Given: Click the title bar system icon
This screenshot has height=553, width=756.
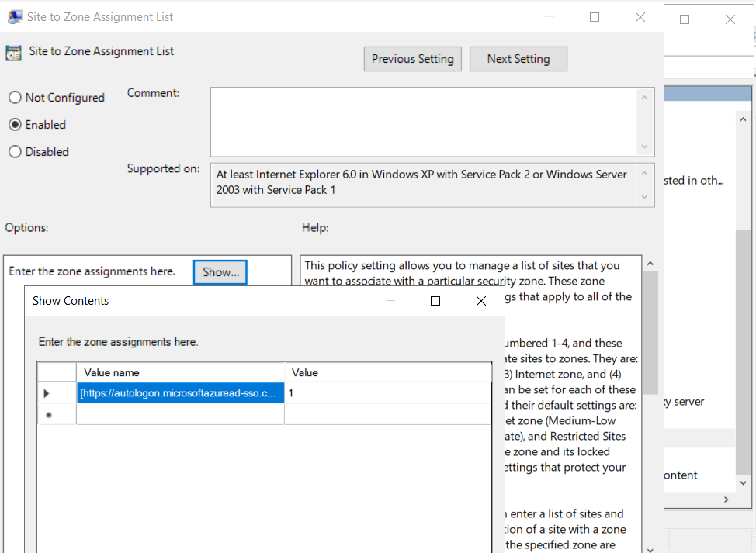Looking at the screenshot, I should click(15, 17).
